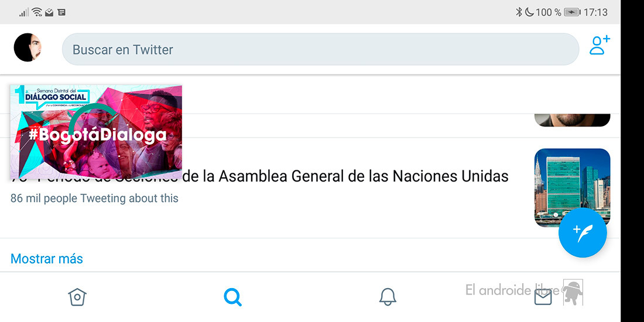Image resolution: width=644 pixels, height=322 pixels.
Task: Select the Search tab magnifier icon
Action: (x=233, y=297)
